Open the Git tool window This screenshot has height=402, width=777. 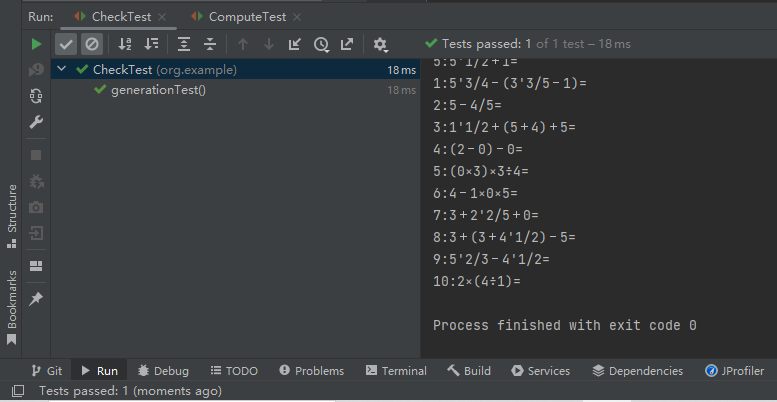(x=47, y=371)
